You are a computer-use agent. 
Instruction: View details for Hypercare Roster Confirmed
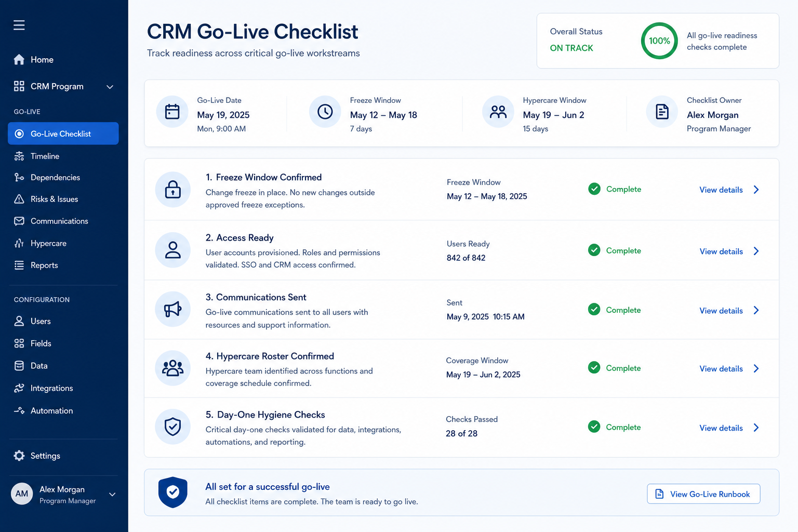(x=721, y=368)
